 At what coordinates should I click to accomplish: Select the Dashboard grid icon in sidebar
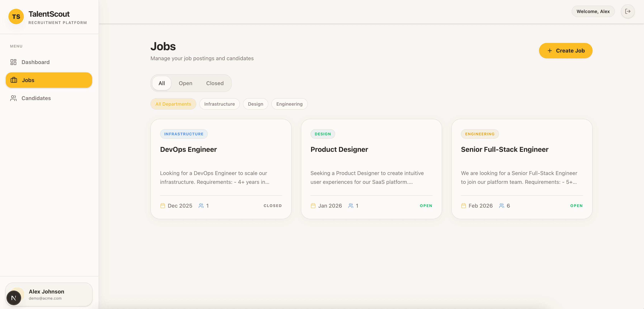(13, 62)
